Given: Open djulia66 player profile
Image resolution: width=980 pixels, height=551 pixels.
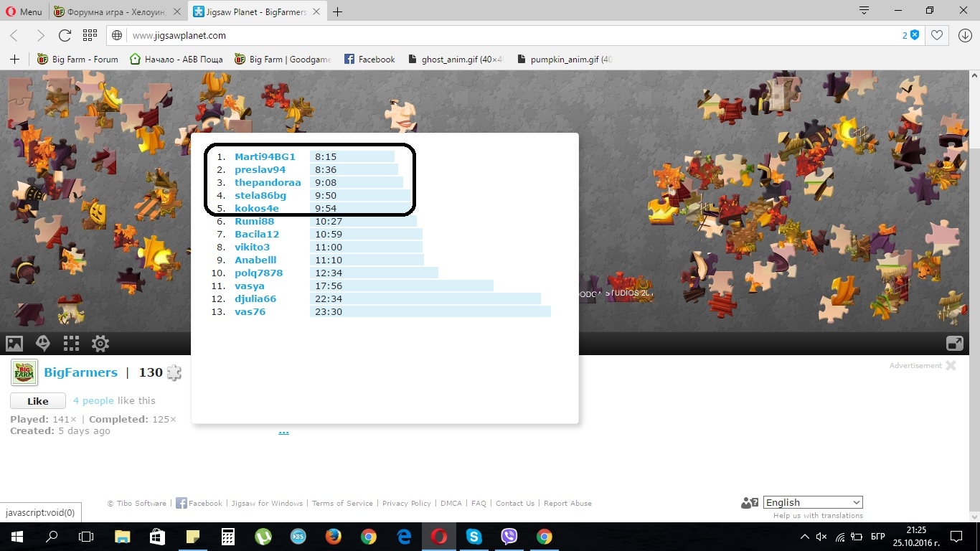Looking at the screenshot, I should tap(255, 298).
